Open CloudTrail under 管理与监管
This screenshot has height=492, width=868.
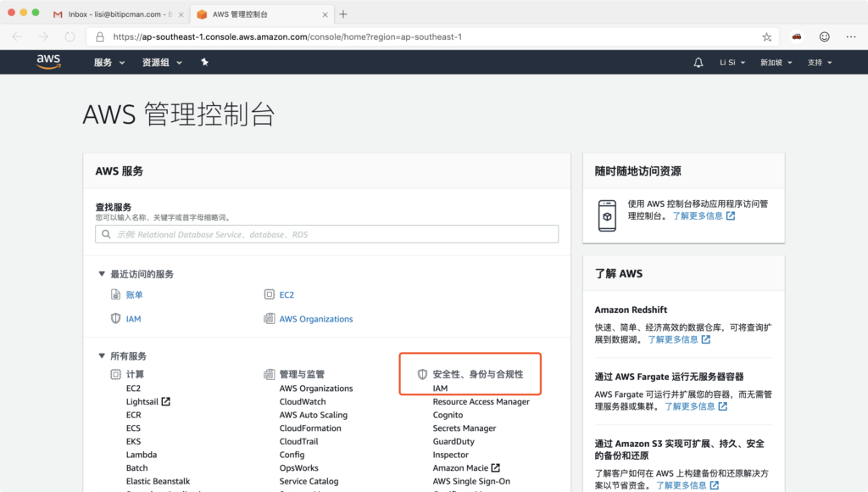(299, 442)
